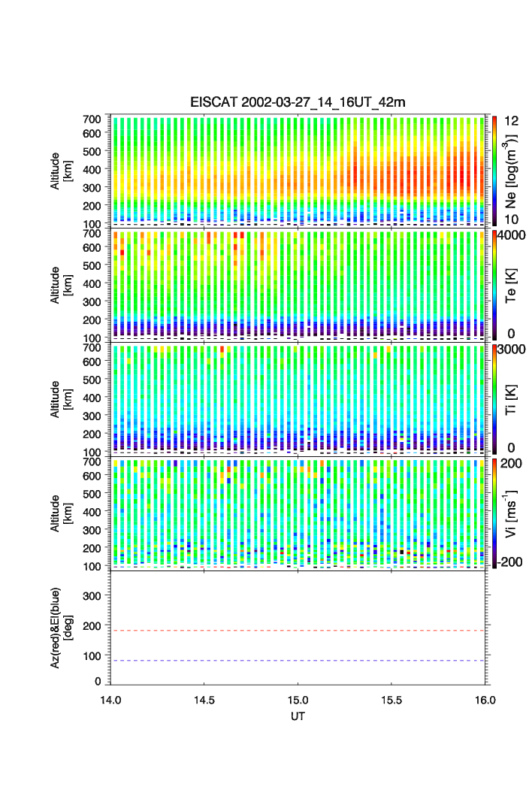Click the 16.0 tick label on time axis
Viewport: 532px width, 799px height.
click(485, 700)
